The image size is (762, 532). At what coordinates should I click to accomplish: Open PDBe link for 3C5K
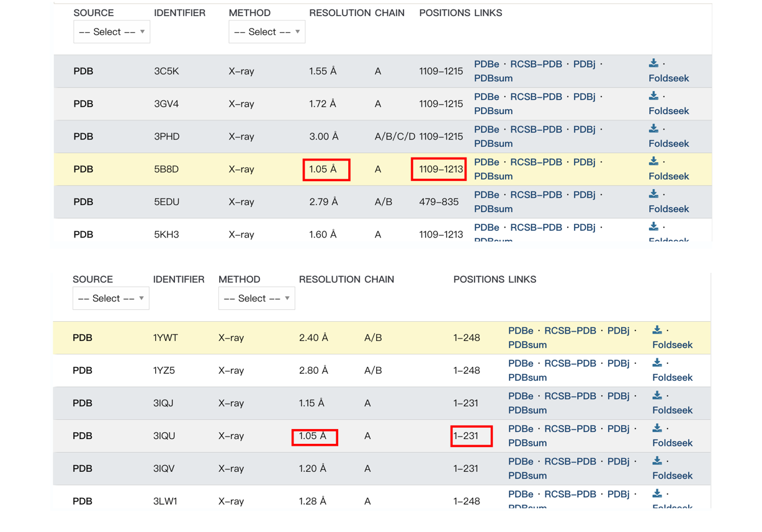[x=486, y=64]
